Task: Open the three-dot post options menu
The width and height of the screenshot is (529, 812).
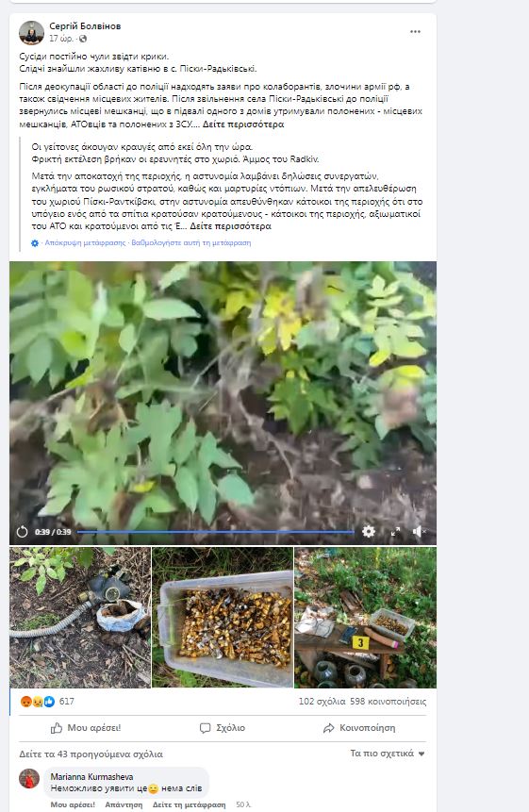Action: click(415, 31)
